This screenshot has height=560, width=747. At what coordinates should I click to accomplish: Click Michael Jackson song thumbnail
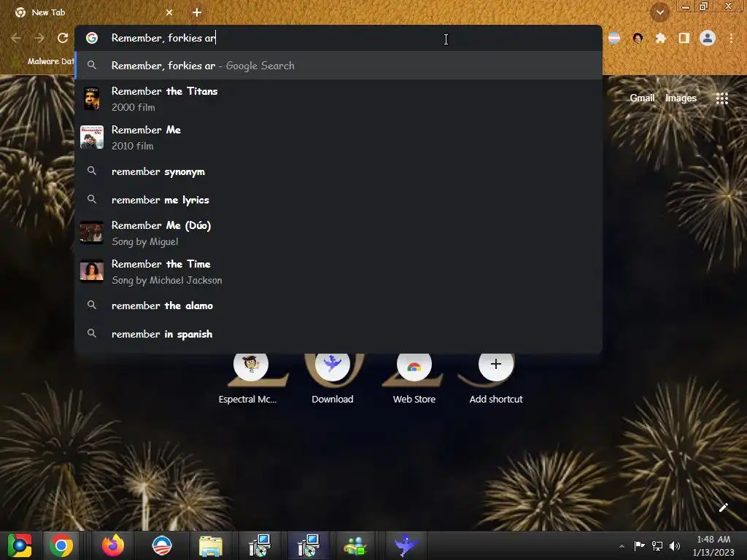coord(91,271)
